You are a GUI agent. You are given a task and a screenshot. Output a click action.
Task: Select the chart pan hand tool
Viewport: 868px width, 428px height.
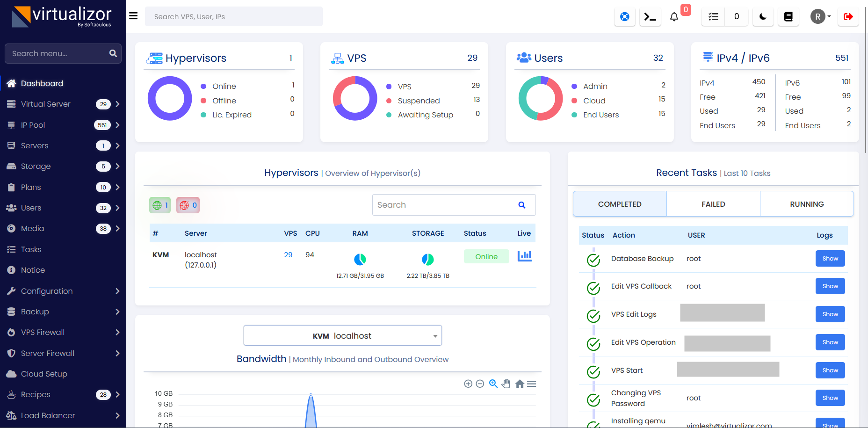tap(506, 384)
